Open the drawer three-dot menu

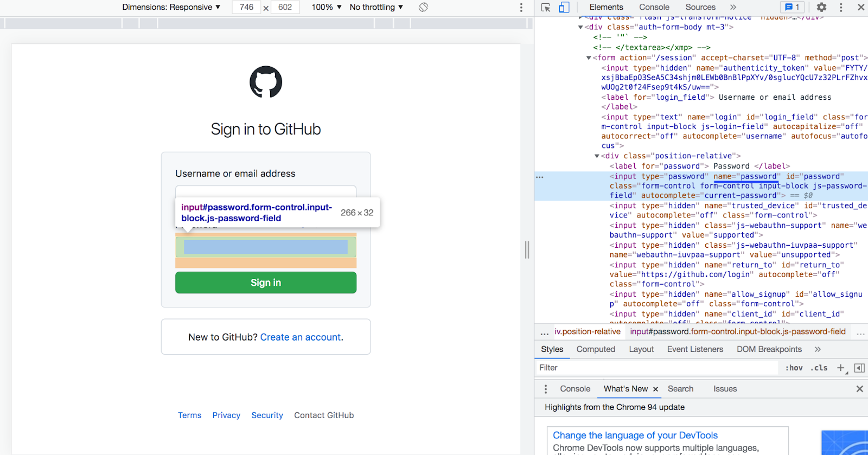coord(546,389)
